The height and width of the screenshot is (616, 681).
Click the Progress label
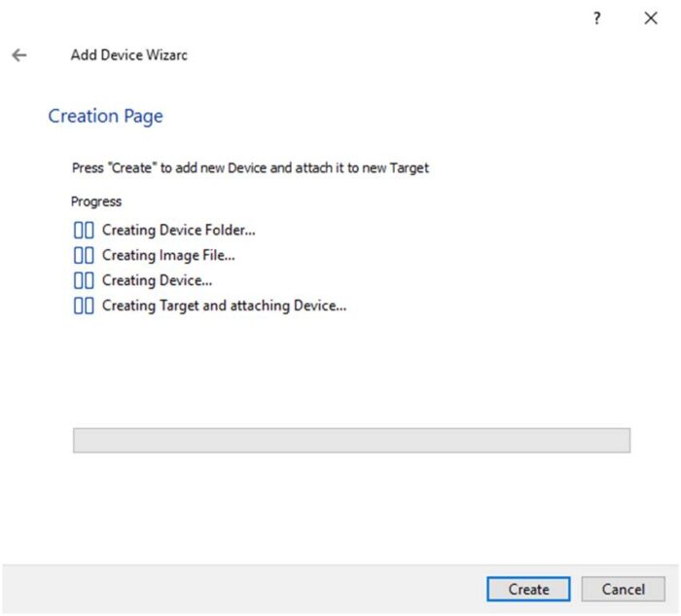click(x=96, y=201)
